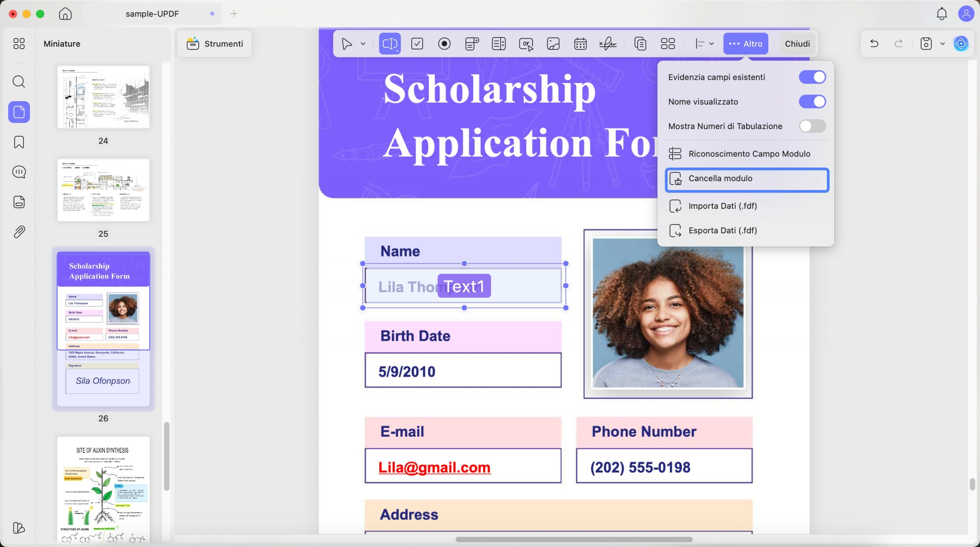Select the radio button field tool
Viewport: 980px width, 547px height.
click(444, 44)
